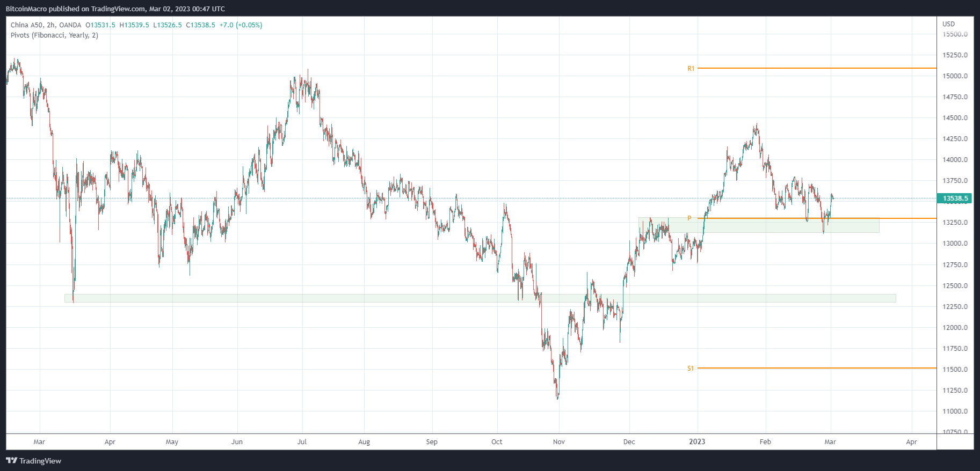
Task: Click the Nov label on the time axis
Action: pyautogui.click(x=559, y=442)
